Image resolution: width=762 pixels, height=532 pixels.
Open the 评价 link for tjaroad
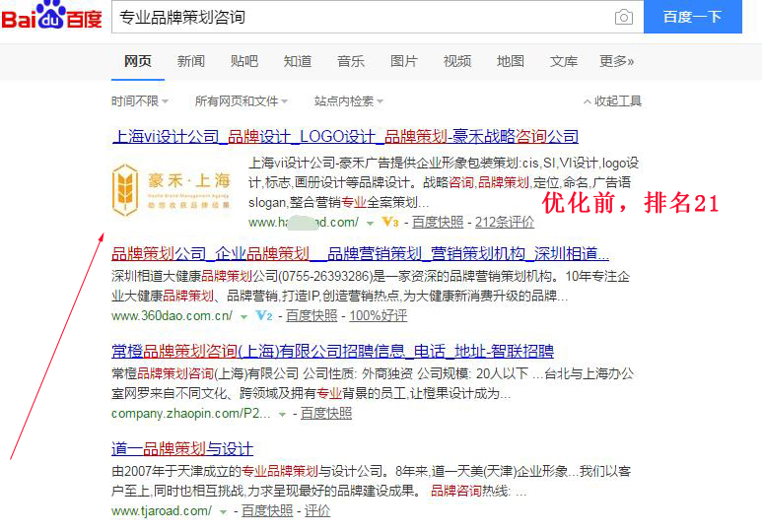(x=317, y=511)
